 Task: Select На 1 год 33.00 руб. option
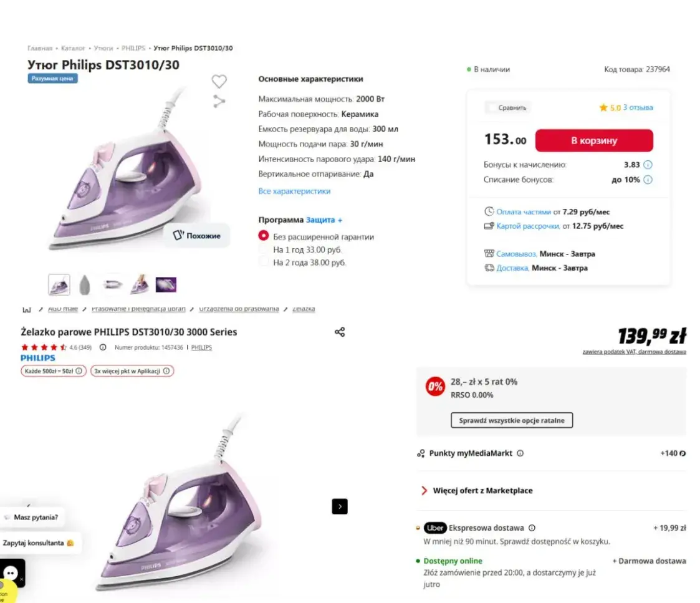[x=264, y=249]
